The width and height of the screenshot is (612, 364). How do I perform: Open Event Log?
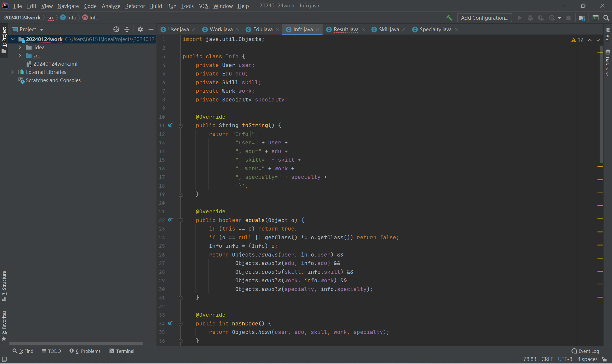click(585, 351)
